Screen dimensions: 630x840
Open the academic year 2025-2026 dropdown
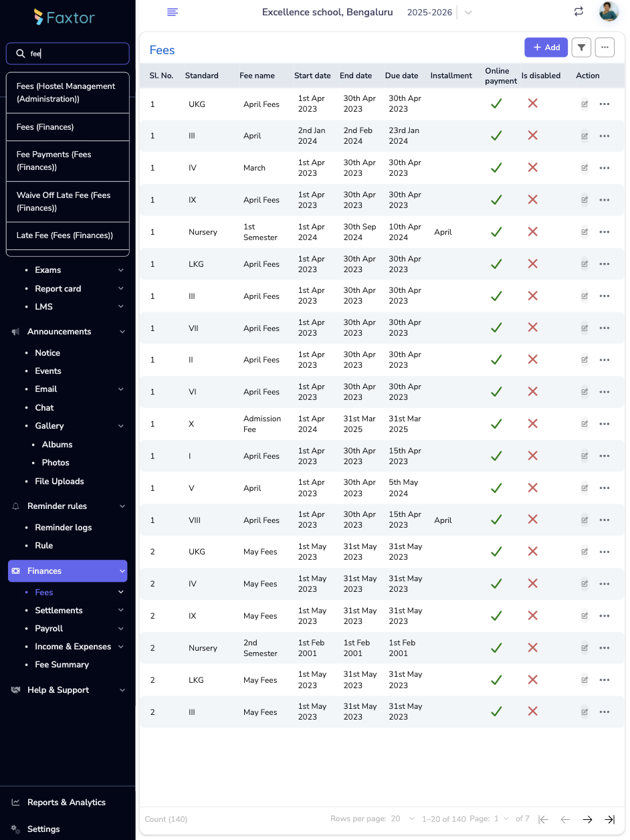pyautogui.click(x=468, y=13)
